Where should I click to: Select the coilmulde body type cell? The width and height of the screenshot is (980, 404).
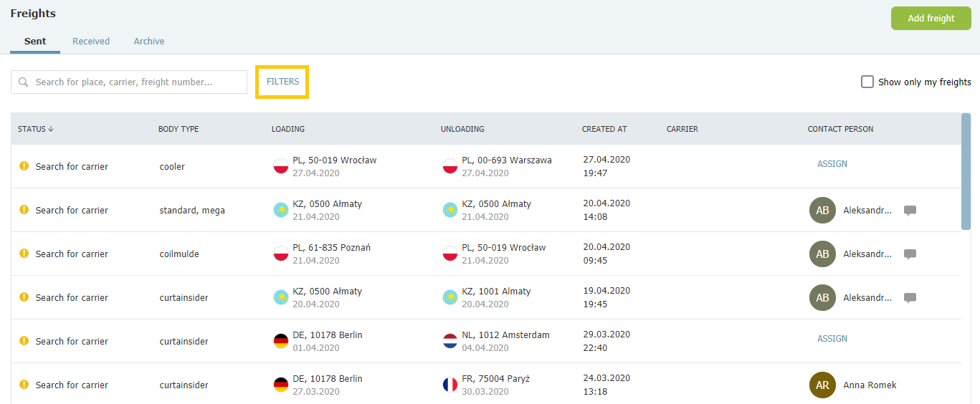pyautogui.click(x=179, y=254)
